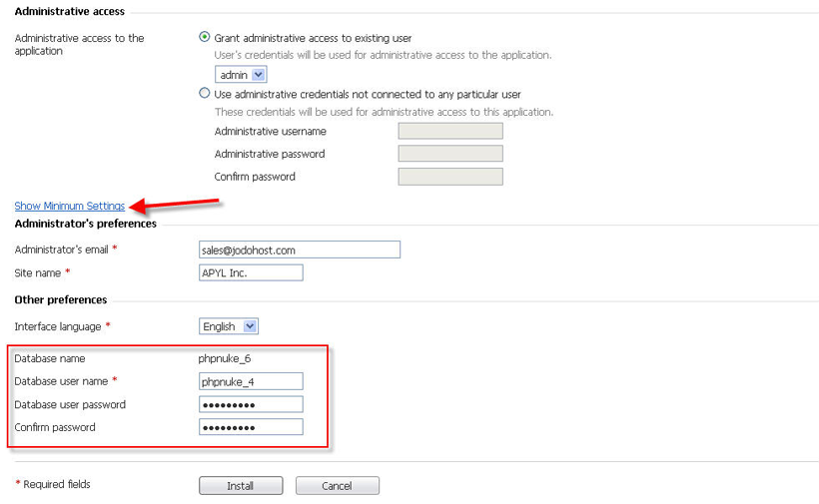The width and height of the screenshot is (819, 504).
Task: Open the Interface language English dropdown
Action: (x=229, y=326)
